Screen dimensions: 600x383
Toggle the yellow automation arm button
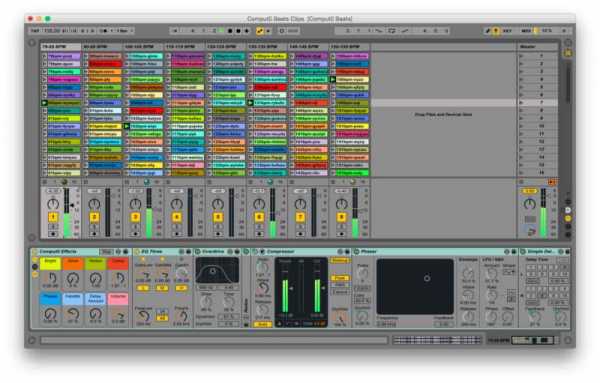[260, 31]
